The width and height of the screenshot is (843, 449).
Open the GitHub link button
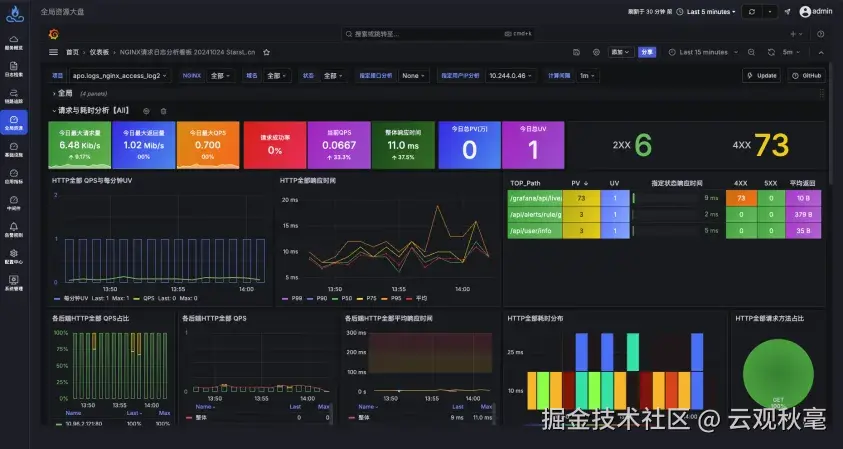[x=806, y=76]
